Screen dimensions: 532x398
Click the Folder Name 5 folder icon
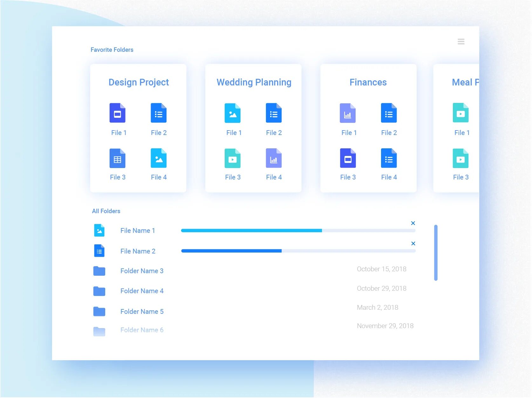99,312
